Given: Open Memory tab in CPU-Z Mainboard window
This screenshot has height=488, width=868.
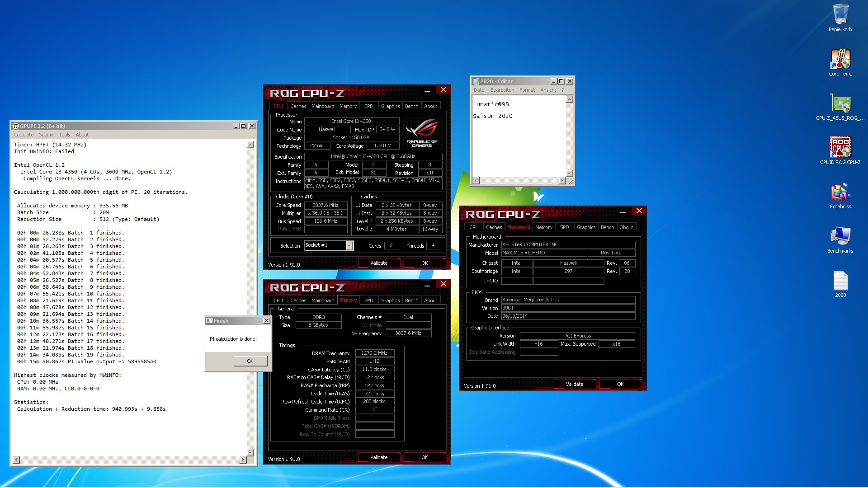Looking at the screenshot, I should coord(544,227).
